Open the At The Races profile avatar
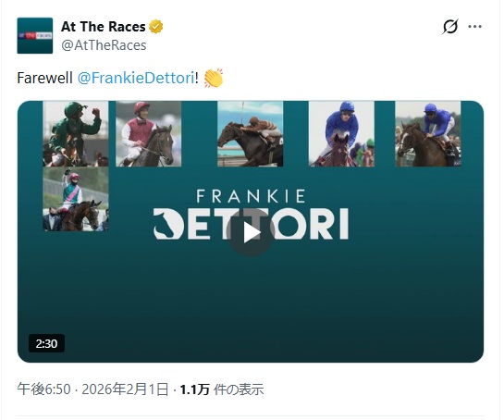The width and height of the screenshot is (504, 420). coord(35,36)
